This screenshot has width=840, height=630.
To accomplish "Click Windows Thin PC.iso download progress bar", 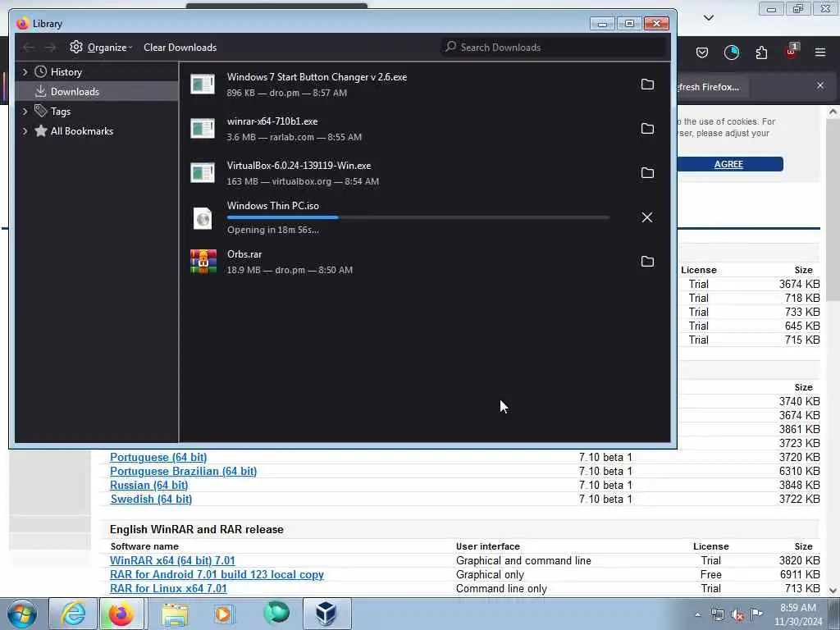I will click(418, 217).
